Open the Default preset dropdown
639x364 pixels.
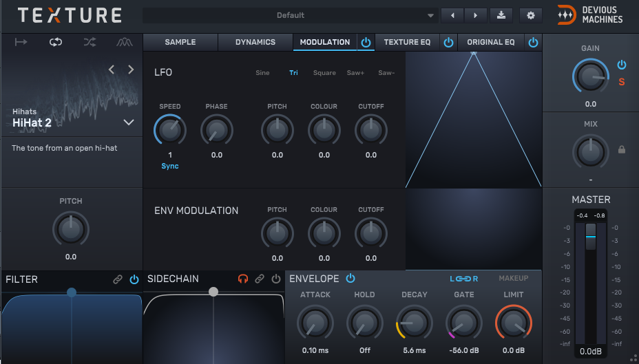[x=291, y=15]
